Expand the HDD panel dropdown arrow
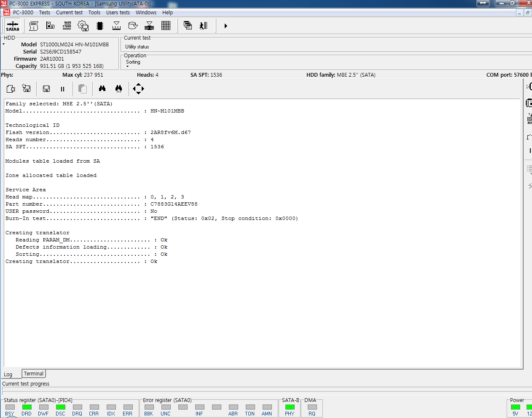Screen dimensions: 532x418 [4, 44]
